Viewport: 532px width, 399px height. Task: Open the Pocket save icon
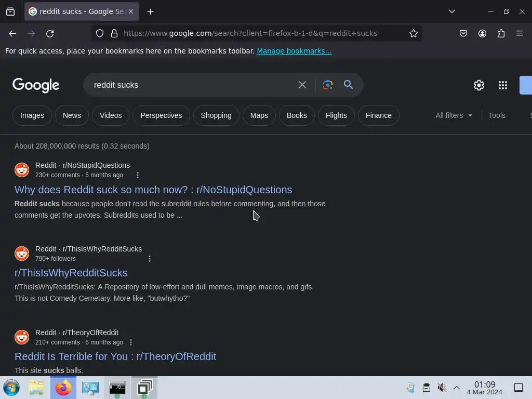[463, 33]
